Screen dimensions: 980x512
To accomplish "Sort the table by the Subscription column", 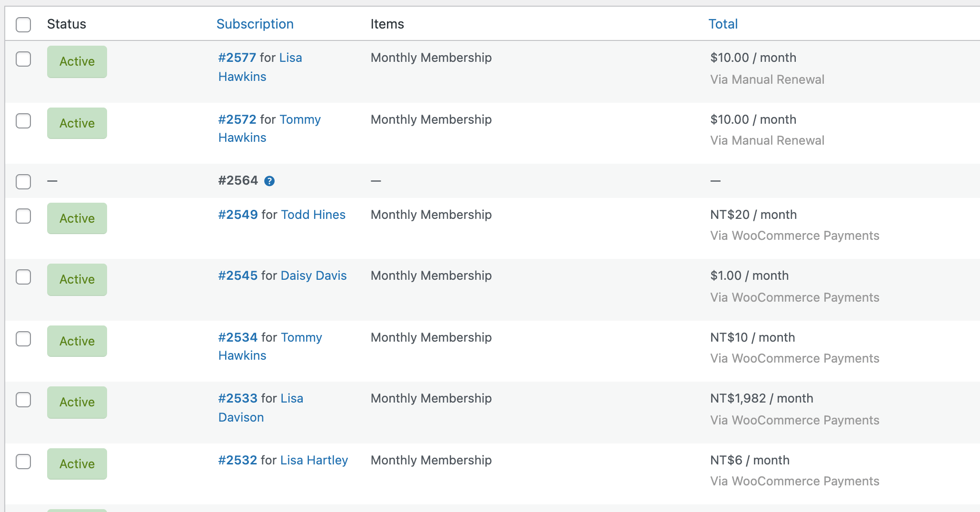I will [255, 24].
